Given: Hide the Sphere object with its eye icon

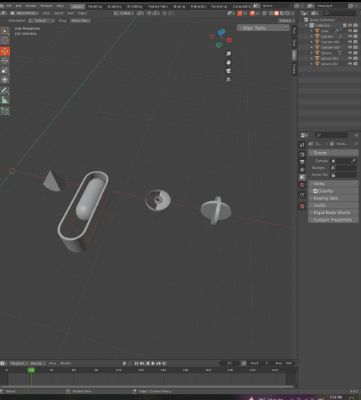Looking at the screenshot, I should click(350, 53).
